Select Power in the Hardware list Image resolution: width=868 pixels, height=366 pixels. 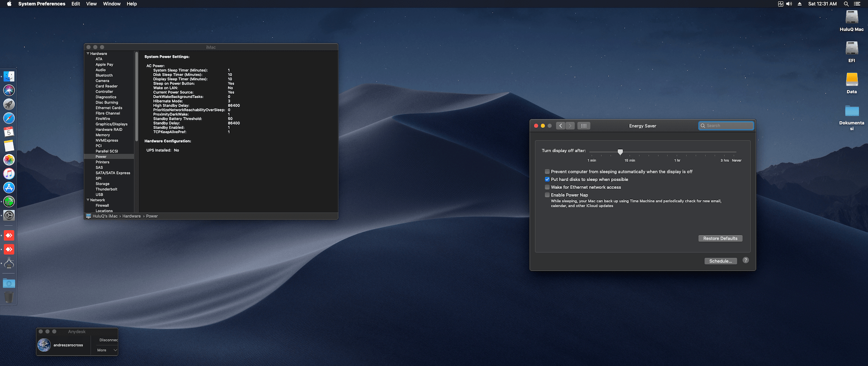tap(101, 157)
